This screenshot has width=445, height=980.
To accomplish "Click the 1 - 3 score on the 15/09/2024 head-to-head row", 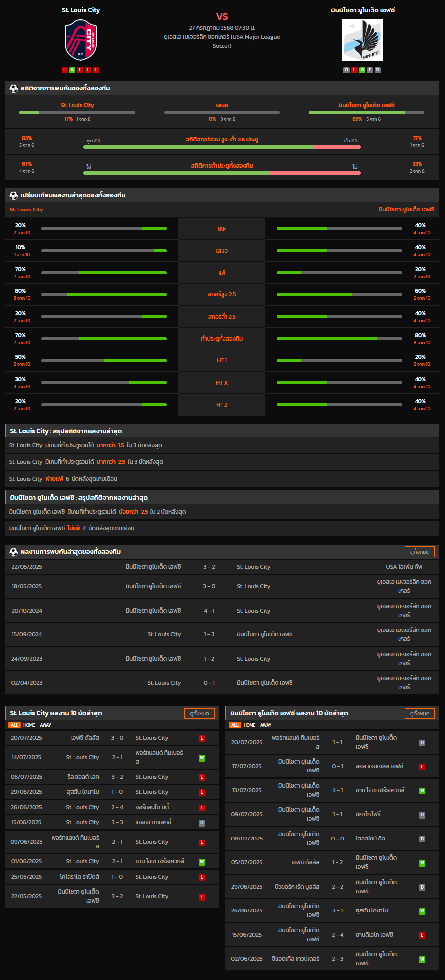I will (209, 634).
